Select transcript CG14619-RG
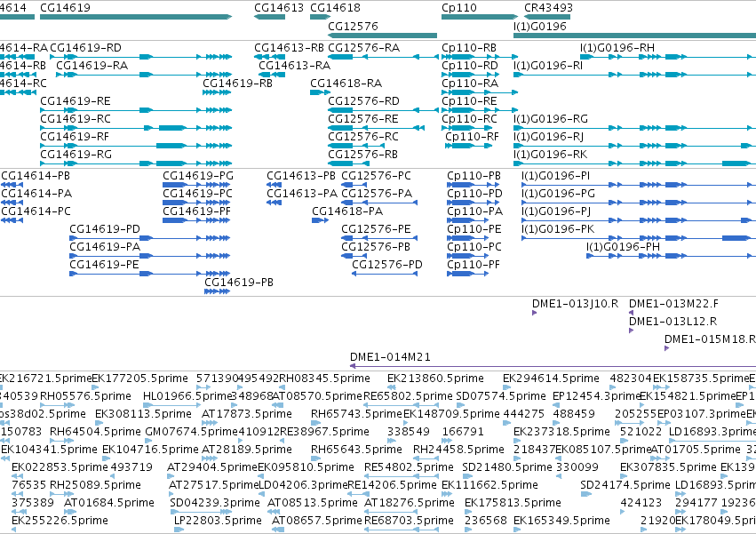The height and width of the screenshot is (534, 756). point(76,155)
